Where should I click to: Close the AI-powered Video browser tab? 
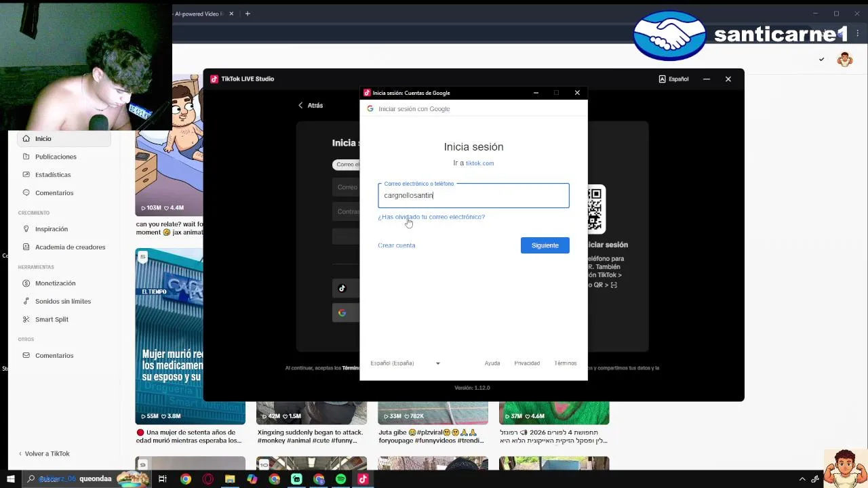click(x=231, y=14)
